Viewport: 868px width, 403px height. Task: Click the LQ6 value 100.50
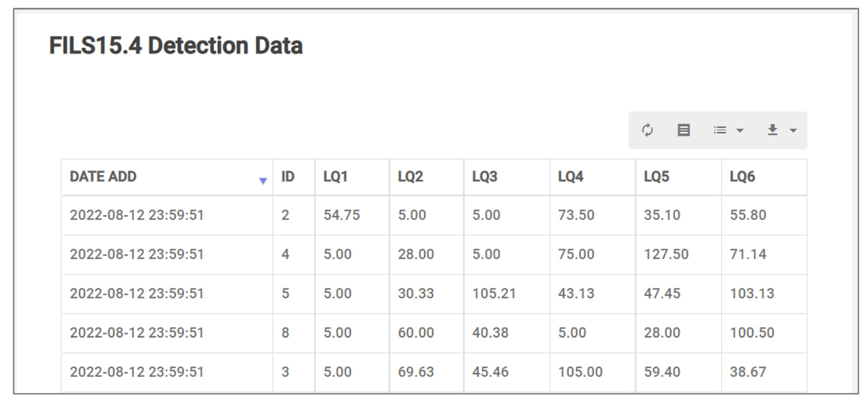(x=752, y=333)
